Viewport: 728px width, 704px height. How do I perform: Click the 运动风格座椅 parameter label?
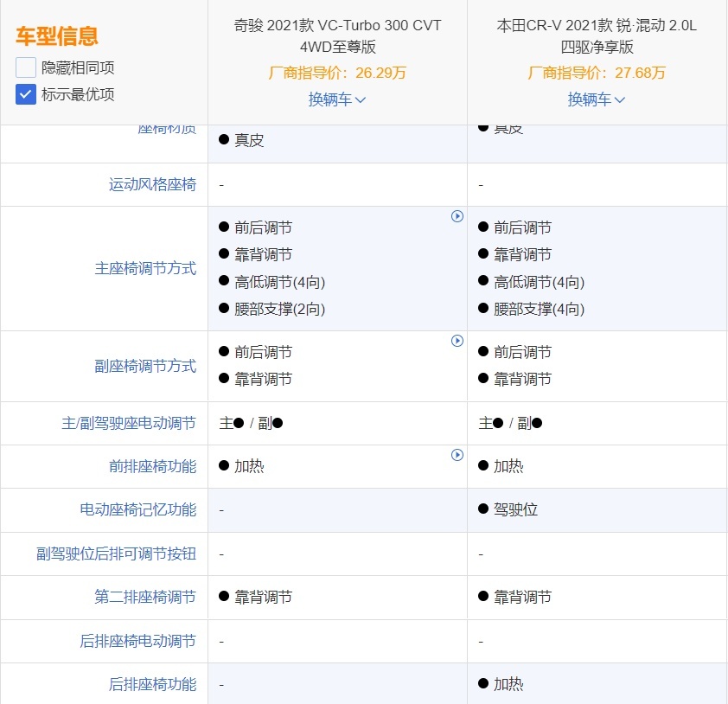click(x=152, y=184)
